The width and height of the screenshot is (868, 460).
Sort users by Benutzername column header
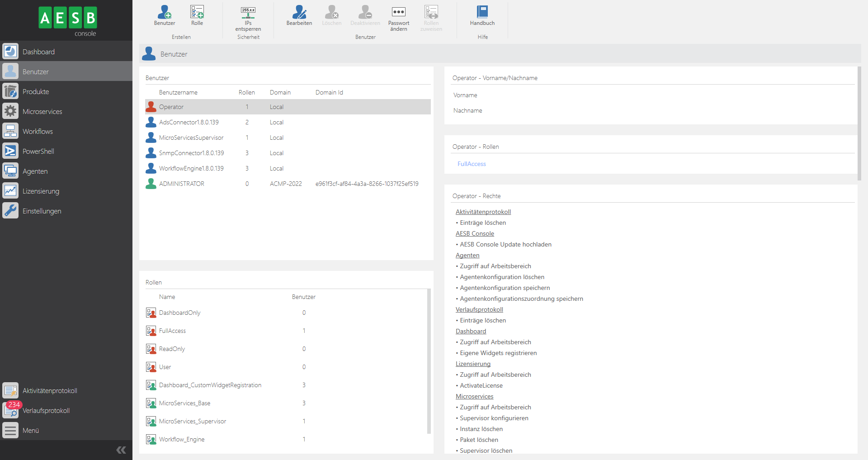click(x=178, y=92)
